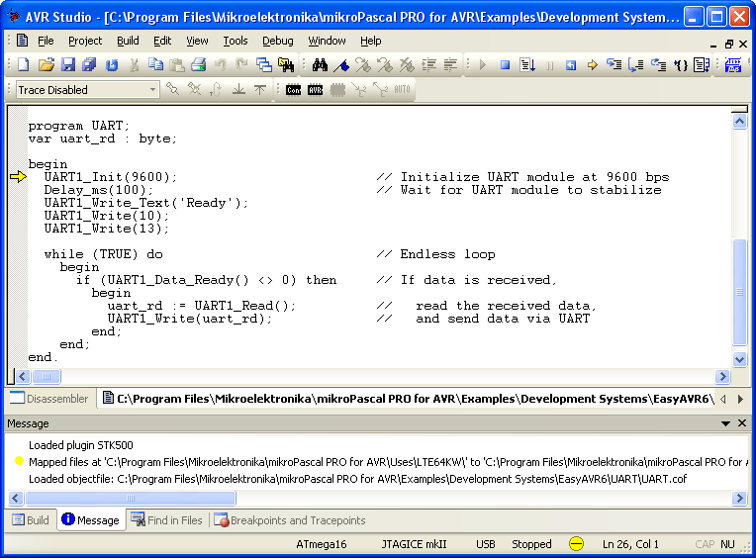Click the 'Loaded plugin STK500' message
This screenshot has width=756, height=558.
(x=80, y=445)
